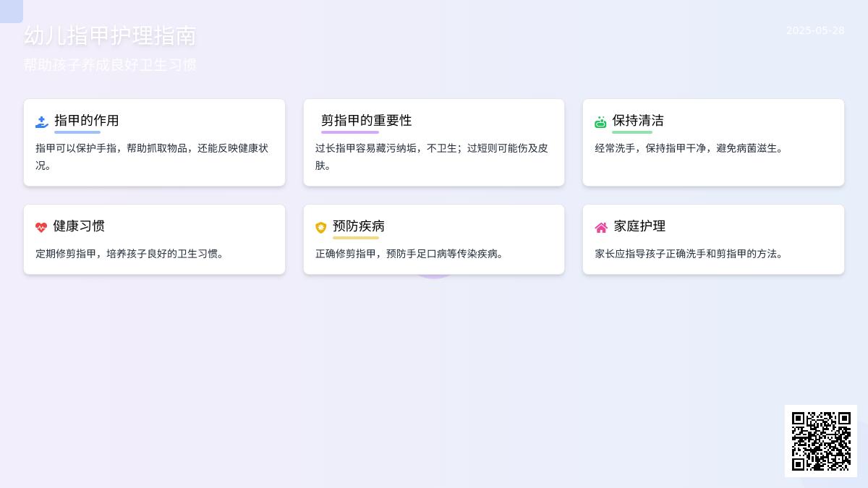Image resolution: width=868 pixels, height=488 pixels.
Task: Click the text 定期修剪指甲，培养孩子良好的卫生习惯
Action: [x=132, y=254]
